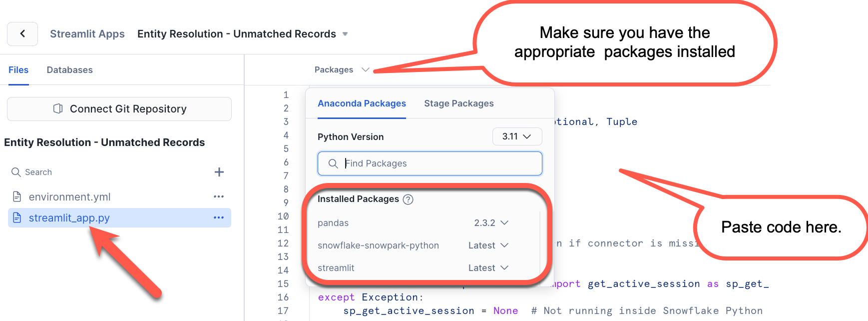Switch to the Stage Packages tab
868x321 pixels.
click(458, 103)
